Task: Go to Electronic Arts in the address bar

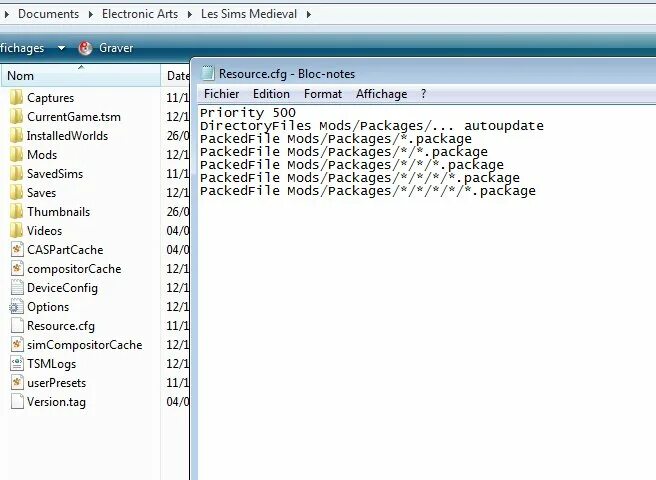Action: (x=140, y=14)
